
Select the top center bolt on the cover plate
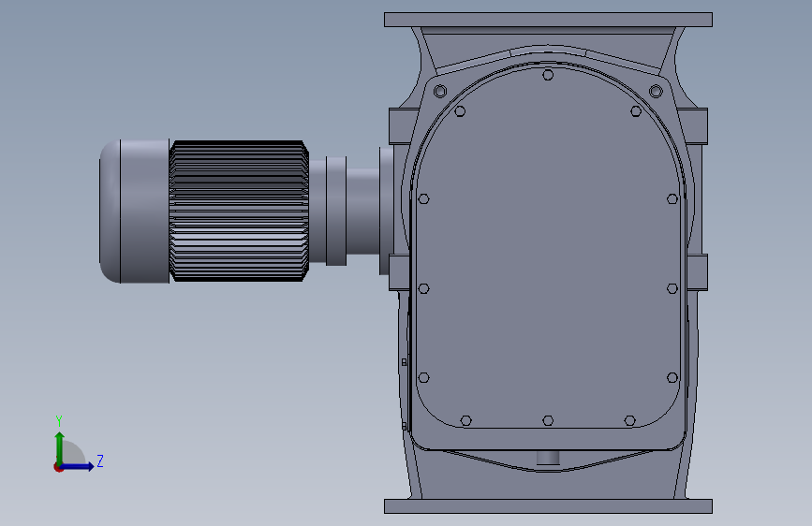548,75
